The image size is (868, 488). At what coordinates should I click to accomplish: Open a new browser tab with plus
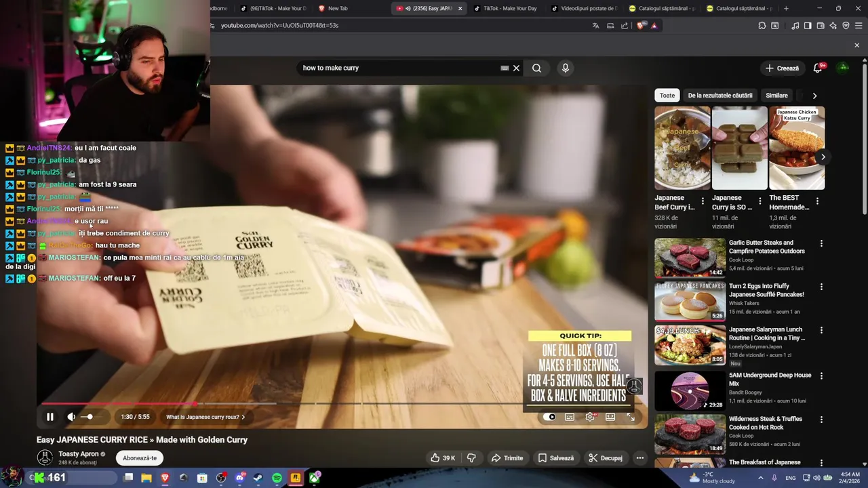coord(786,8)
